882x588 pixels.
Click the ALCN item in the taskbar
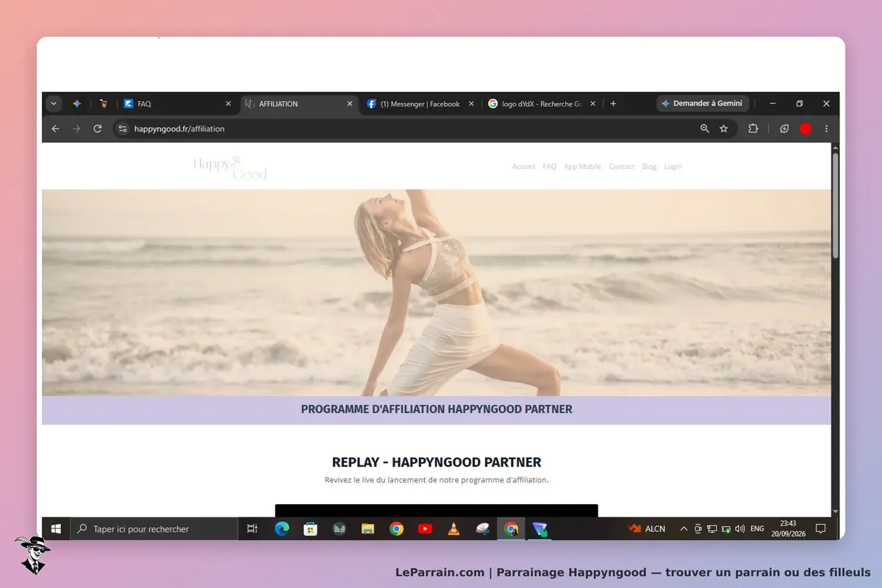pyautogui.click(x=647, y=528)
